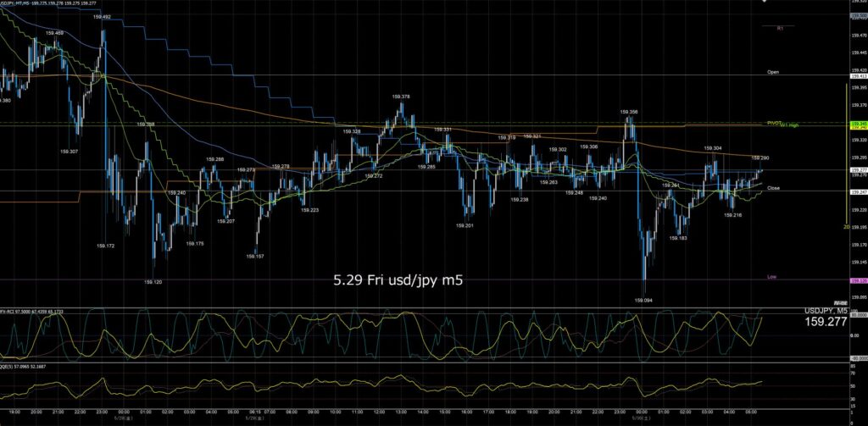Select the 159.468 high label
The height and width of the screenshot is (426, 868).
point(54,33)
